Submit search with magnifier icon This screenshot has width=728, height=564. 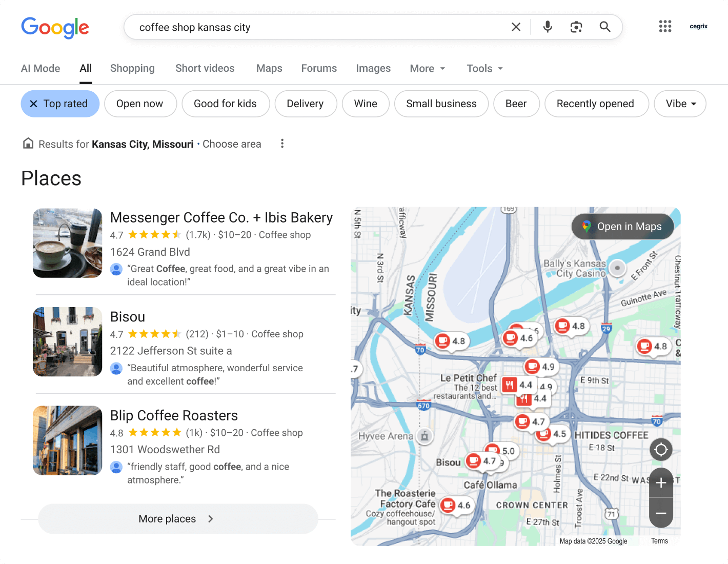click(605, 27)
